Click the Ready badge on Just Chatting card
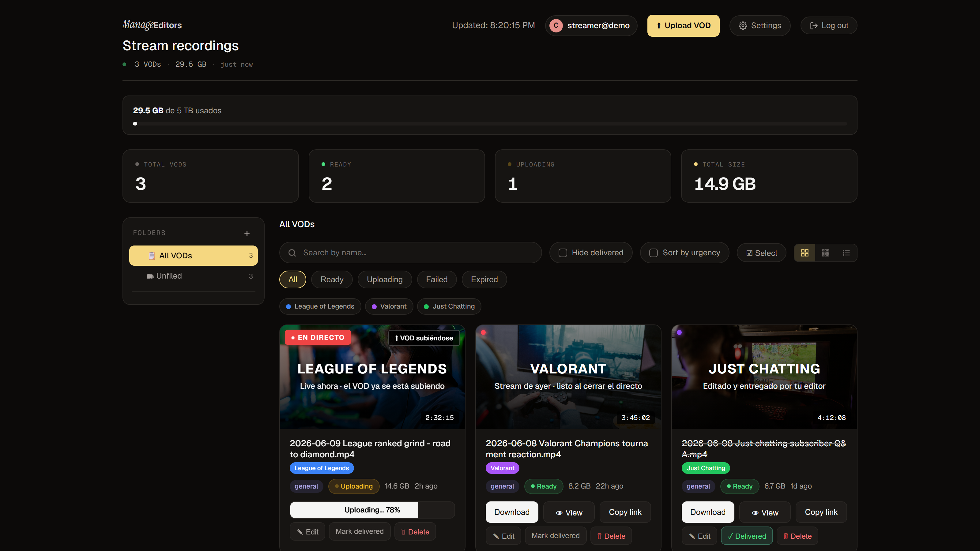The width and height of the screenshot is (980, 551). [740, 486]
